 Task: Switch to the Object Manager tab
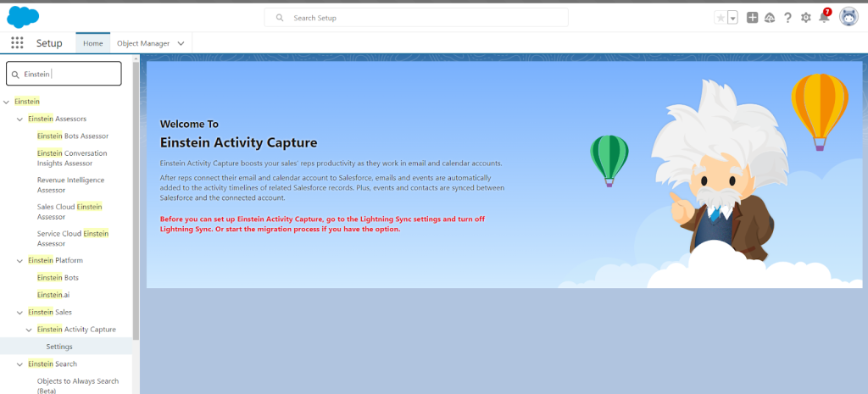(143, 43)
